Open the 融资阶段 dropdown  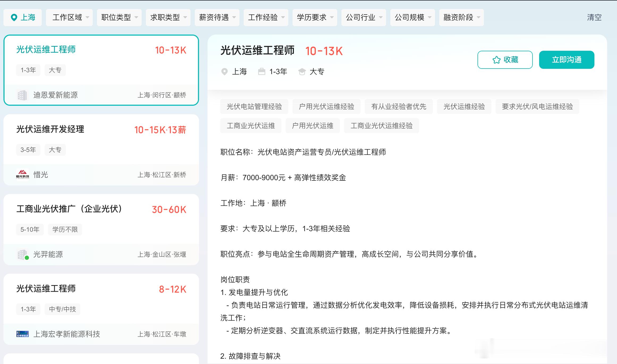(x=462, y=18)
